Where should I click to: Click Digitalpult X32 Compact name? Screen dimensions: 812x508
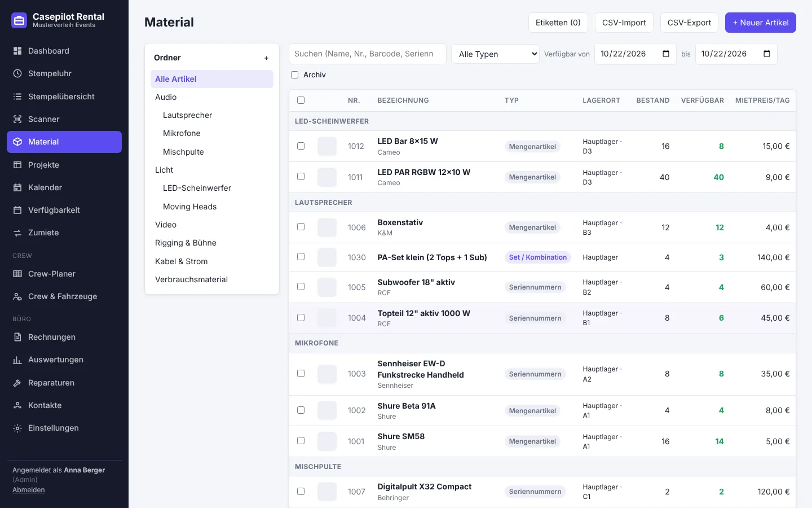click(x=425, y=487)
